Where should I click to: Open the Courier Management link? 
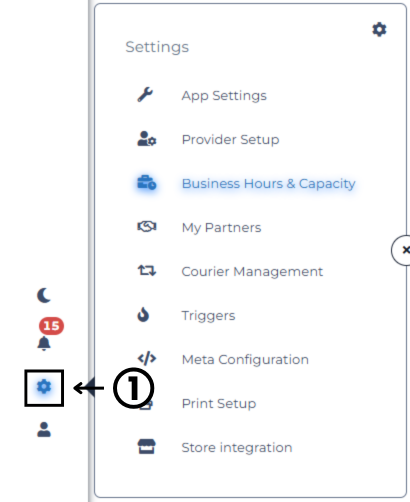tap(252, 271)
